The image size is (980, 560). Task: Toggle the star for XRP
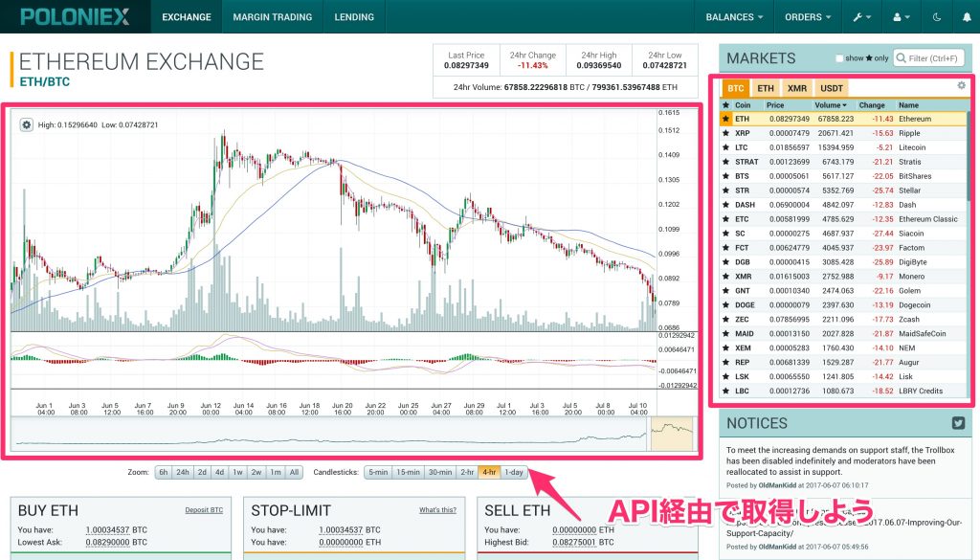(x=725, y=133)
